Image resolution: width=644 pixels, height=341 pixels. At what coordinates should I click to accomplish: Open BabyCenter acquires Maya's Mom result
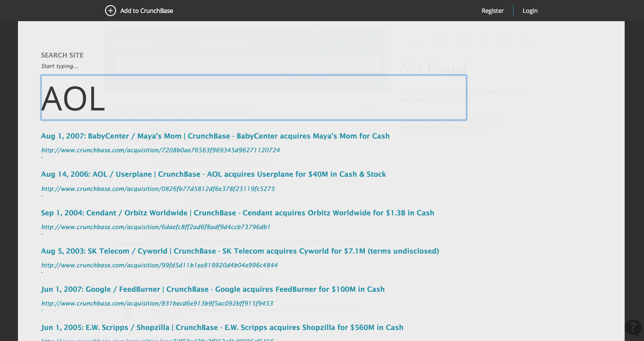[215, 136]
